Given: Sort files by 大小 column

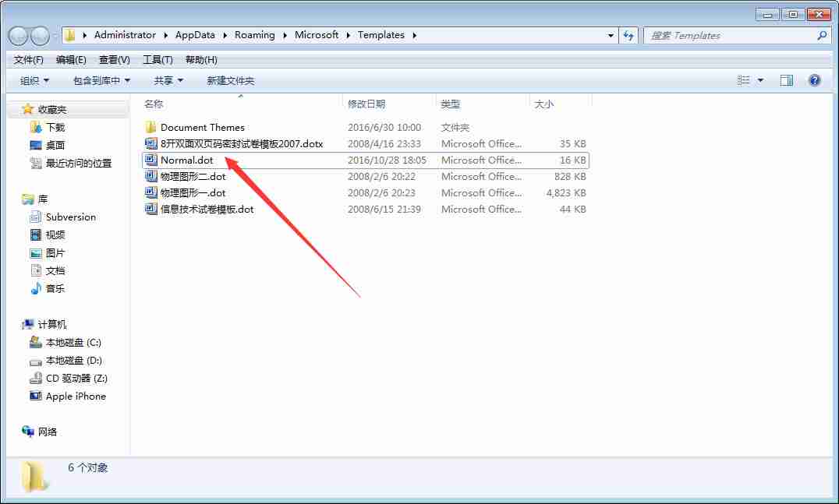Looking at the screenshot, I should [x=546, y=104].
